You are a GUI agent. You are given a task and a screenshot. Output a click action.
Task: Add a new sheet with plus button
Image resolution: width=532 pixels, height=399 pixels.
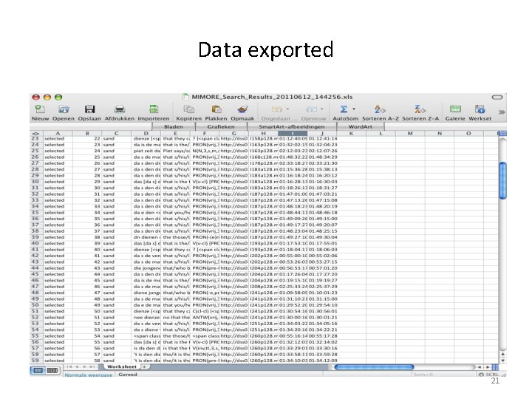144,366
